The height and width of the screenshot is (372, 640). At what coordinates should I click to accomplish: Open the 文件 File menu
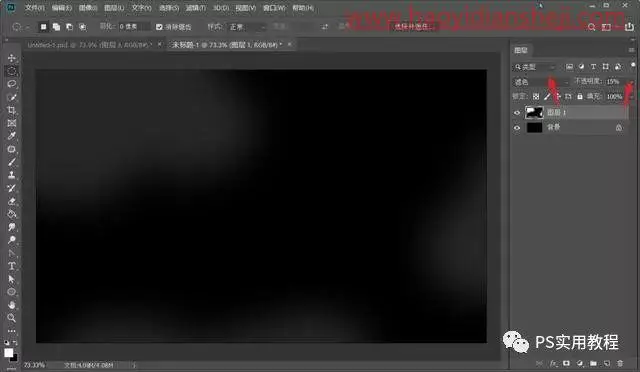point(34,8)
